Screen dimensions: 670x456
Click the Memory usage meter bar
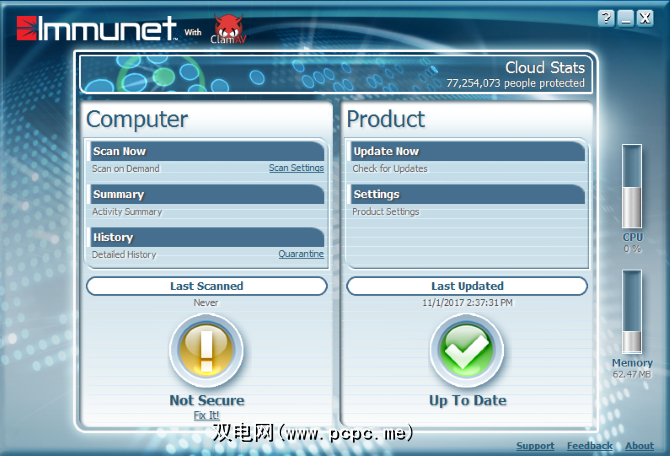(x=632, y=312)
